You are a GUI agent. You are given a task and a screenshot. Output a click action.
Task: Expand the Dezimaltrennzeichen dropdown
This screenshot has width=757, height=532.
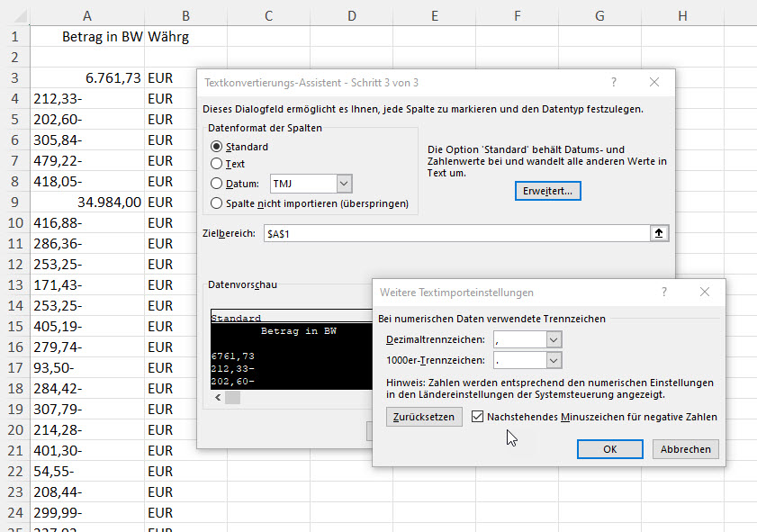click(554, 339)
